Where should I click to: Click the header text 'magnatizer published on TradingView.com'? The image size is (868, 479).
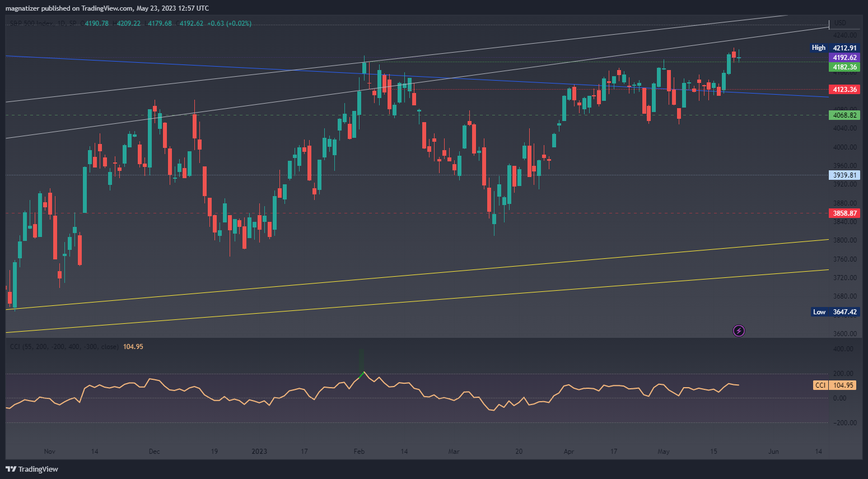click(69, 8)
